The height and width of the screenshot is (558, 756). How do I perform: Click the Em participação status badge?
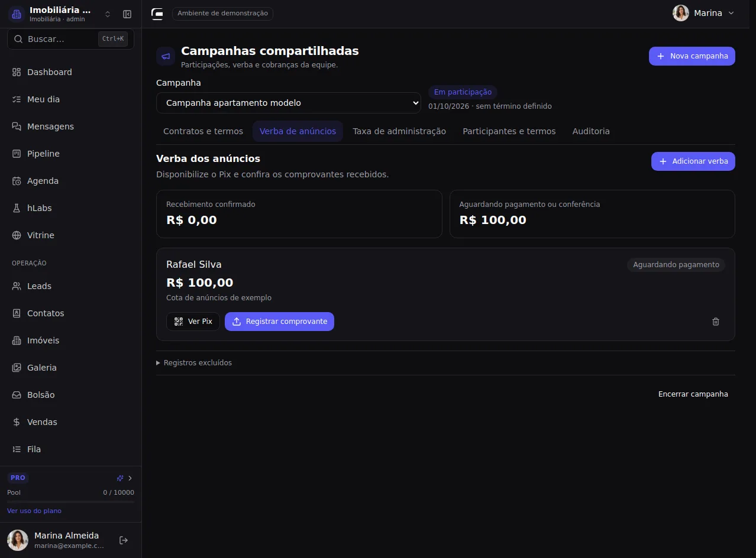coord(463,92)
